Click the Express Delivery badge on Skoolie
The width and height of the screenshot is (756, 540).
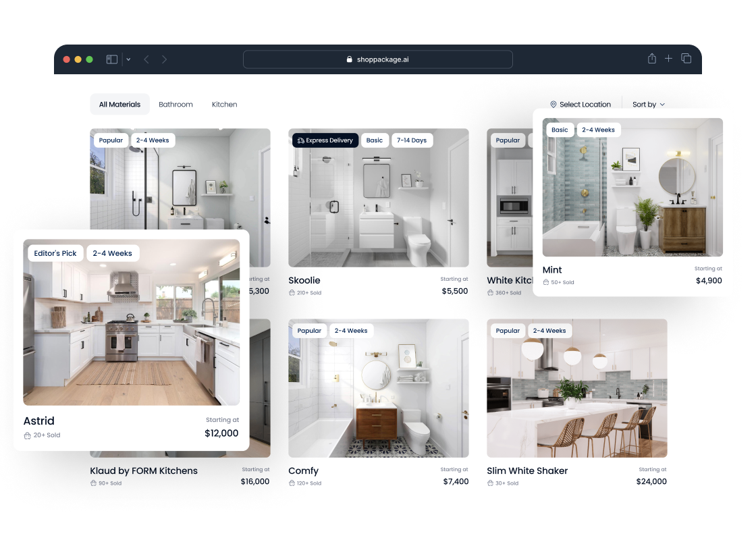coord(325,140)
